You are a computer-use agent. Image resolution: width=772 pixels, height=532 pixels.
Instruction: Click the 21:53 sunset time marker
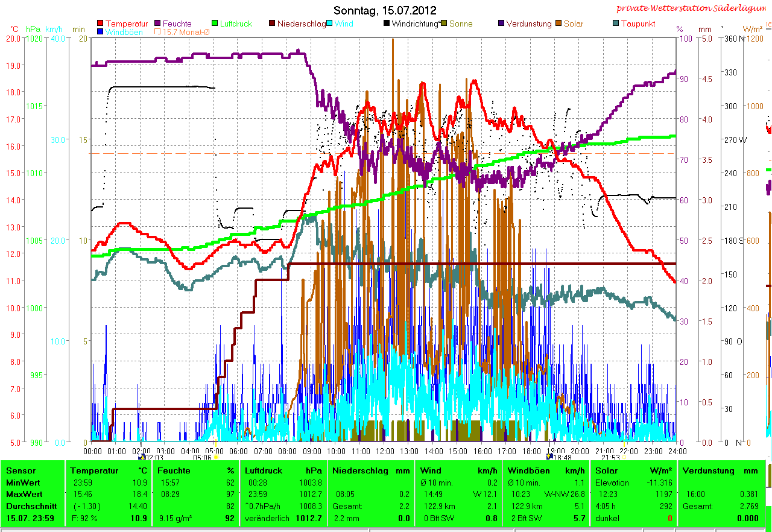[610, 458]
